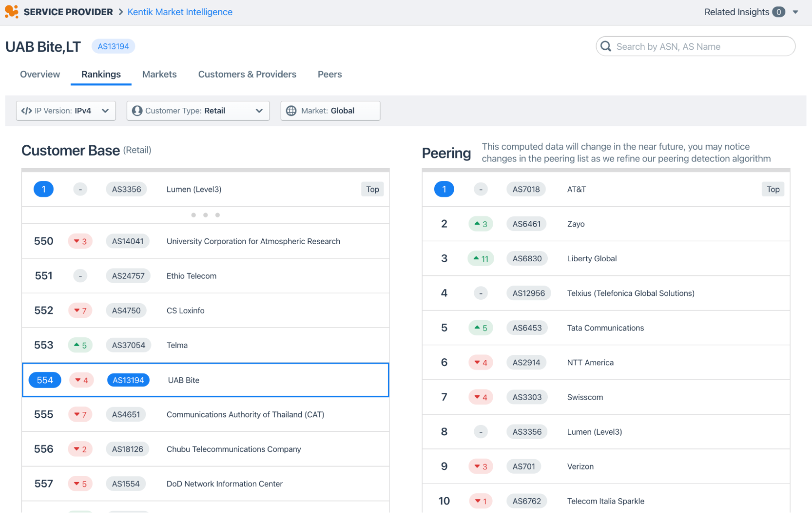Click the CS Loxinfo name
Image resolution: width=812 pixels, height=513 pixels.
pos(185,311)
